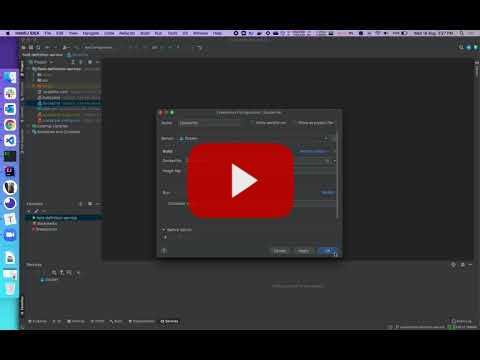Viewport: 480px width, 360px height.
Task: Open the File menu in the menu bar
Action: 48,33
